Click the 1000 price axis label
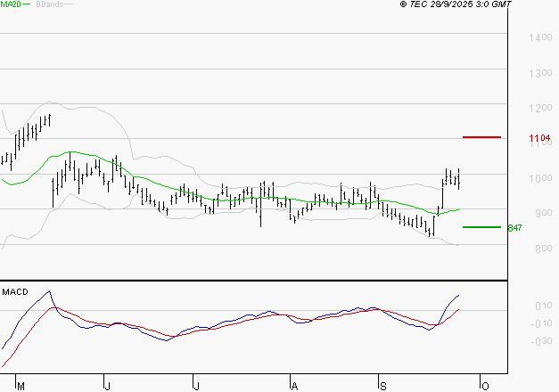 coord(540,179)
